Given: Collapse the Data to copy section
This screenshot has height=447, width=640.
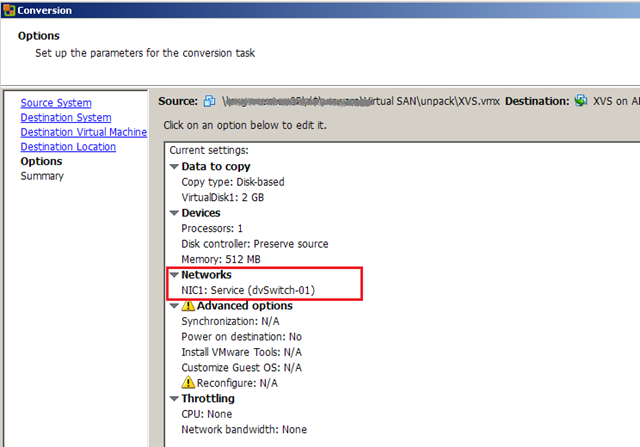Looking at the screenshot, I should click(x=174, y=167).
